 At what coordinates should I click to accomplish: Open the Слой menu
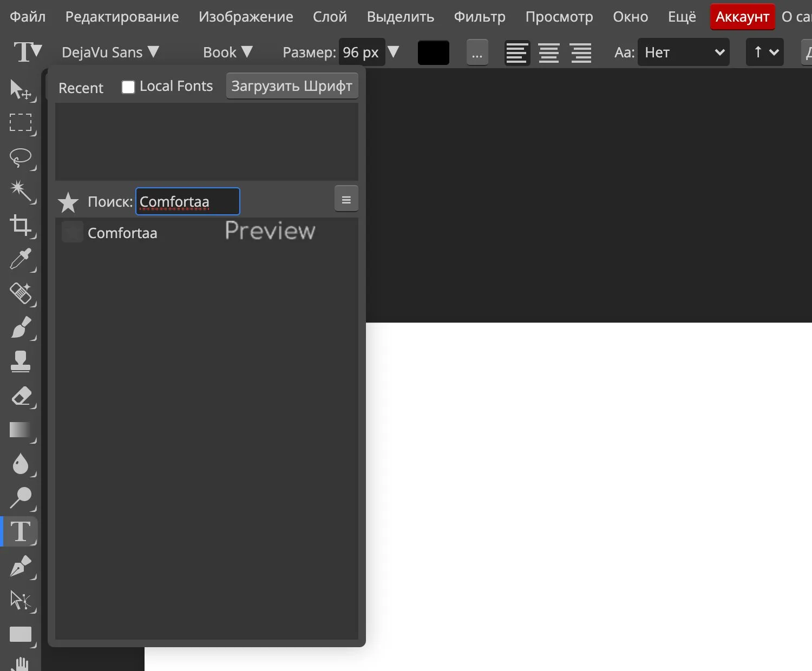coord(330,17)
